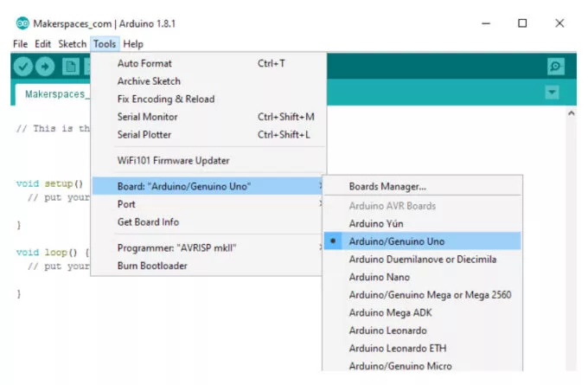Open the Sketch menu
Image resolution: width=588 pixels, height=385 pixels.
pos(73,43)
